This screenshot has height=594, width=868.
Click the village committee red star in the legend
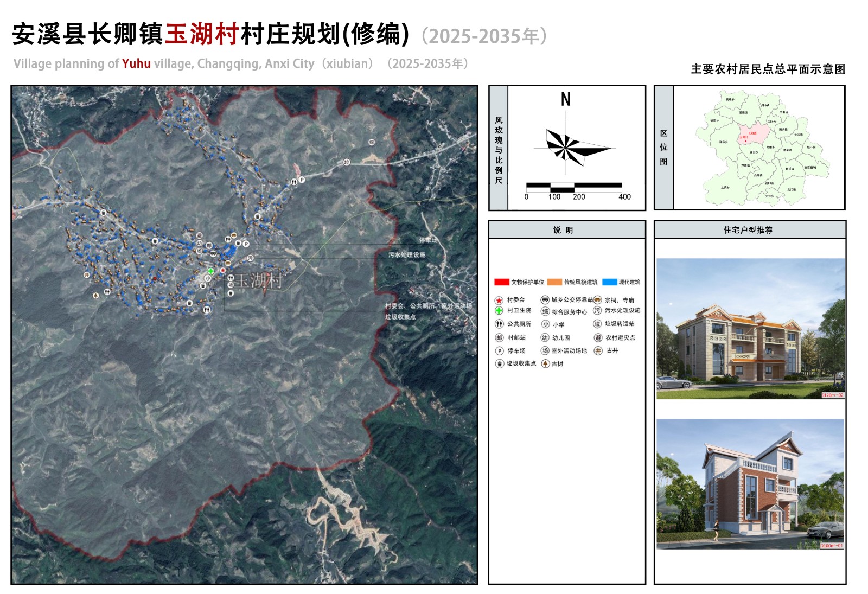[499, 300]
